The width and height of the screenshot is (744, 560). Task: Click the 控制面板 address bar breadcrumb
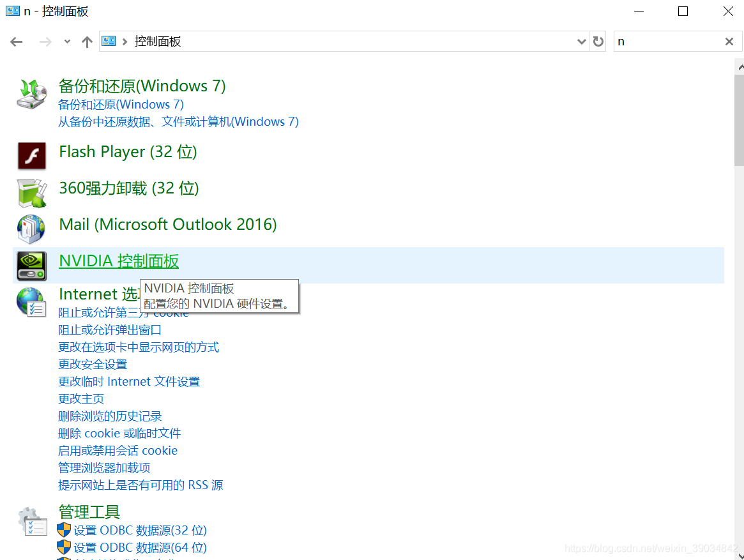[x=158, y=42]
